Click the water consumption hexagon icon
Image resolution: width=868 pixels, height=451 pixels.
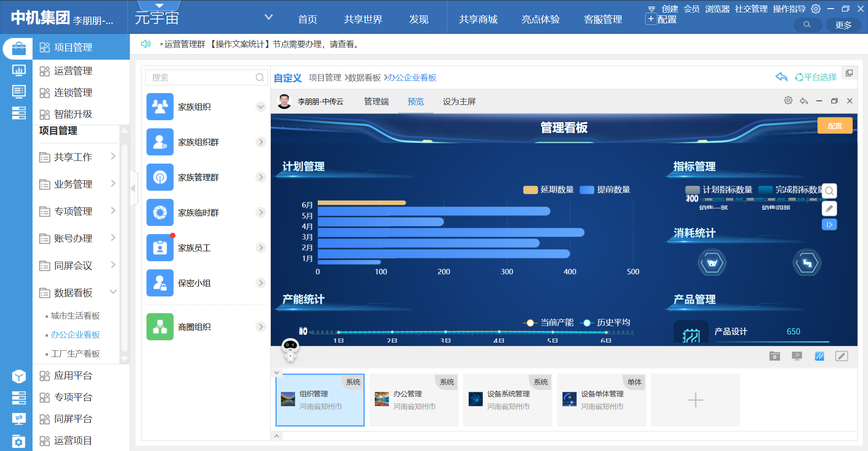712,263
